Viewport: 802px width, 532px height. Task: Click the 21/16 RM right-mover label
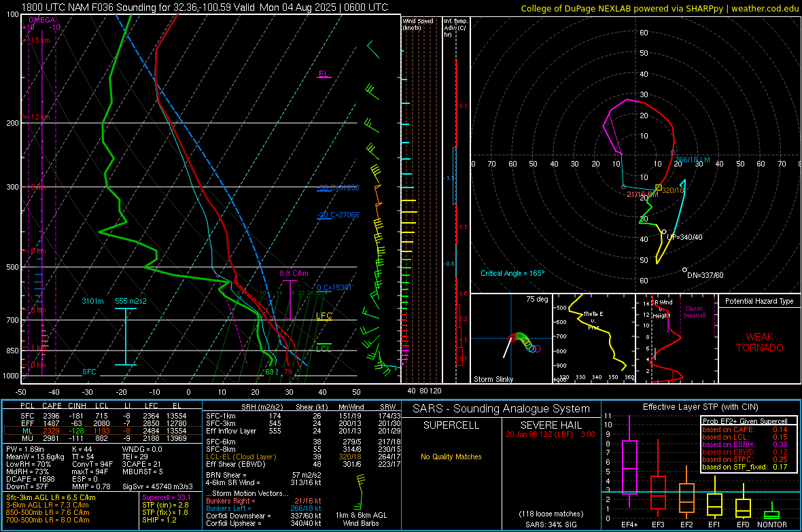pos(642,194)
